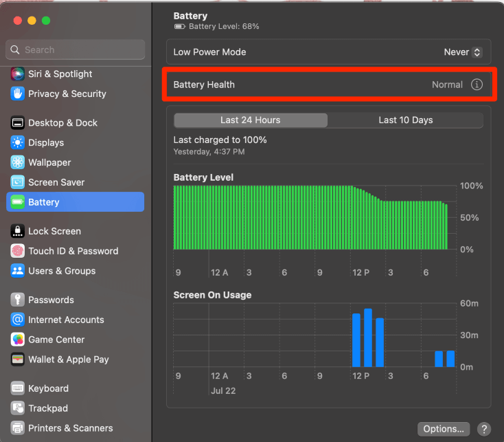This screenshot has width=504, height=442.
Task: Select Keyboard label in sidebar
Action: (x=48, y=388)
